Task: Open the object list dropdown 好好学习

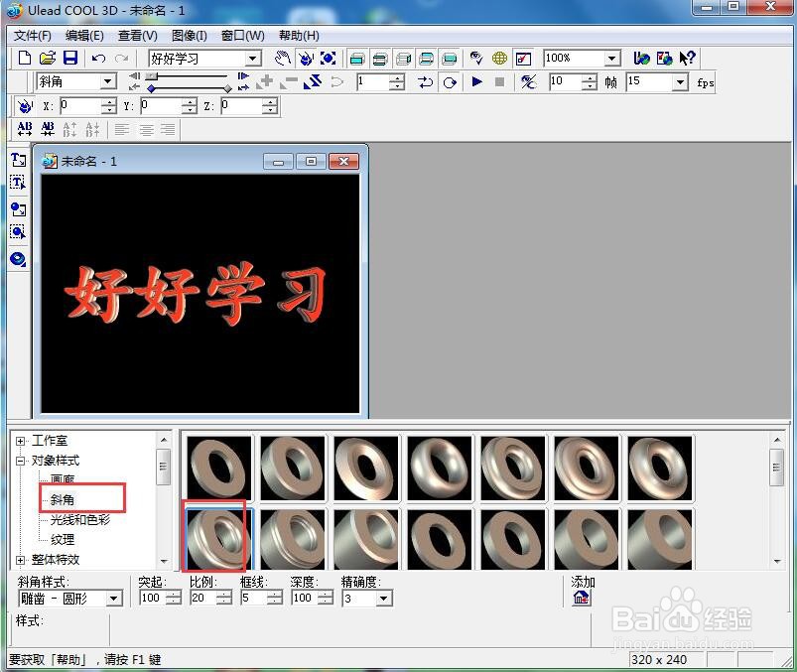Action: pyautogui.click(x=253, y=59)
